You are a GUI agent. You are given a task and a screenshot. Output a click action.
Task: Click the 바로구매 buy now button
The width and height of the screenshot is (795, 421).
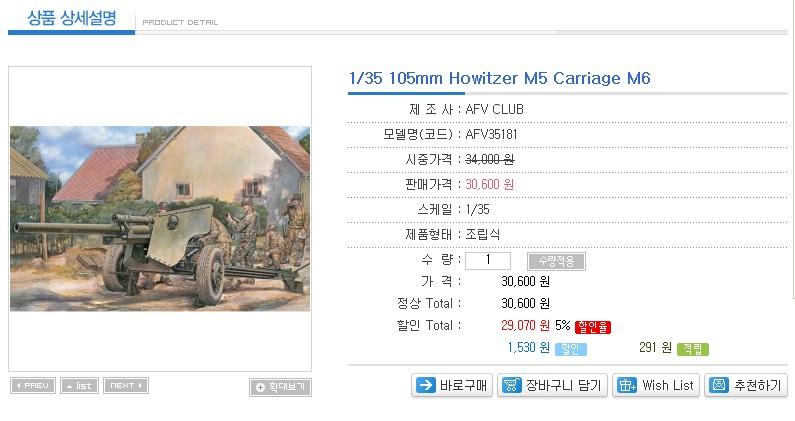point(452,385)
